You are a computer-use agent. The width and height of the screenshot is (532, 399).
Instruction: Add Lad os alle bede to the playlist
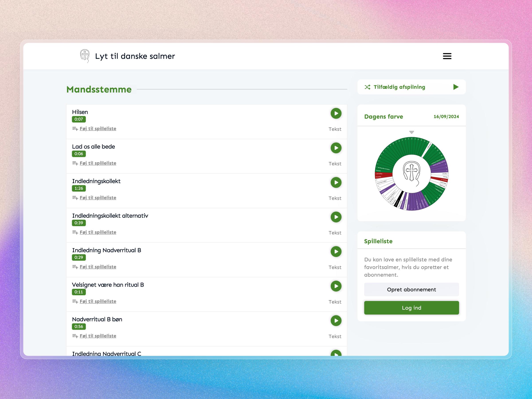pos(98,163)
